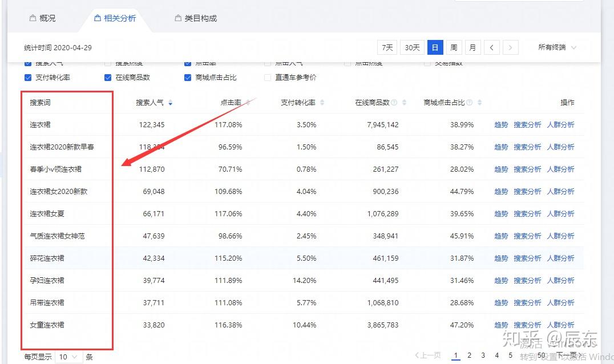614x364 pixels.
Task: Sort by 支付转化率 column arrows
Action: [x=322, y=103]
